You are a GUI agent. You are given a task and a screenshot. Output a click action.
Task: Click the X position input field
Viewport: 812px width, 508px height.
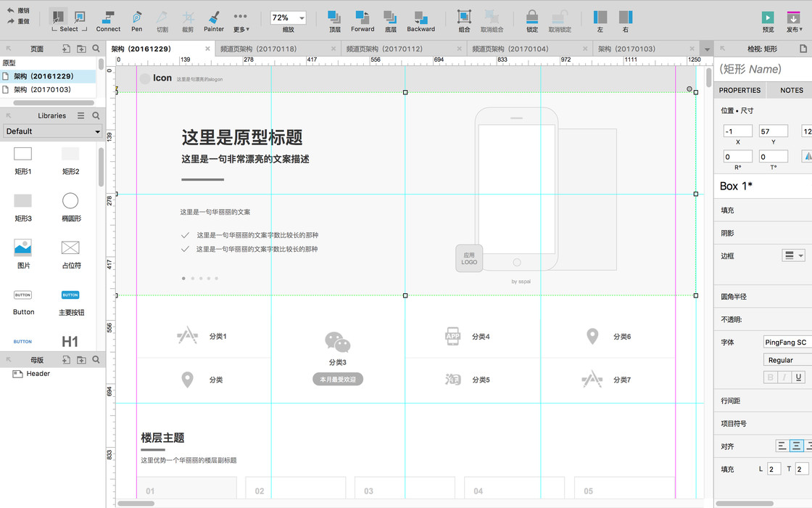coord(737,131)
